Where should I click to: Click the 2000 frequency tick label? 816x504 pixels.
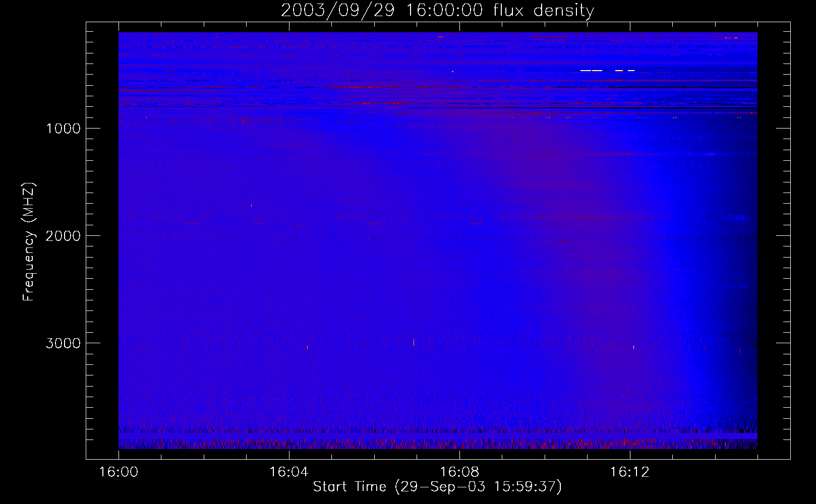63,236
